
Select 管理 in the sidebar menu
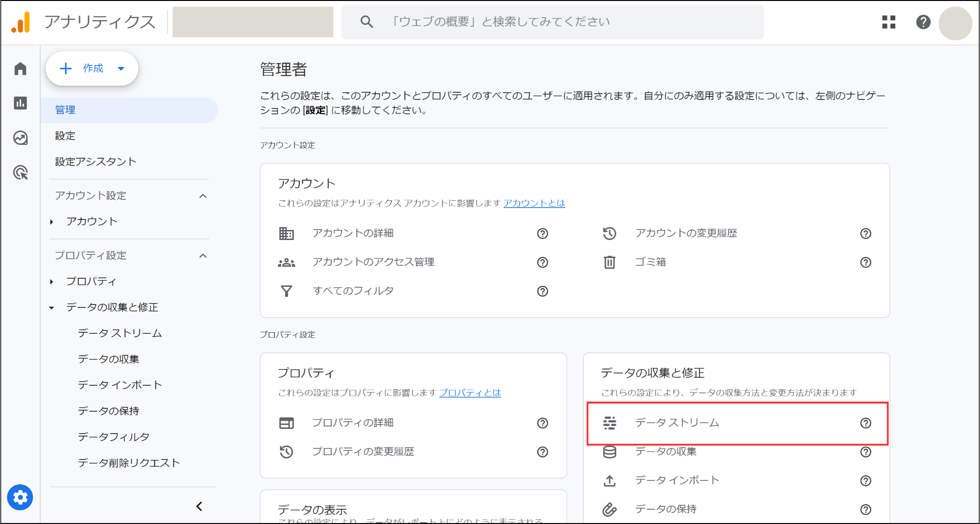coord(129,110)
